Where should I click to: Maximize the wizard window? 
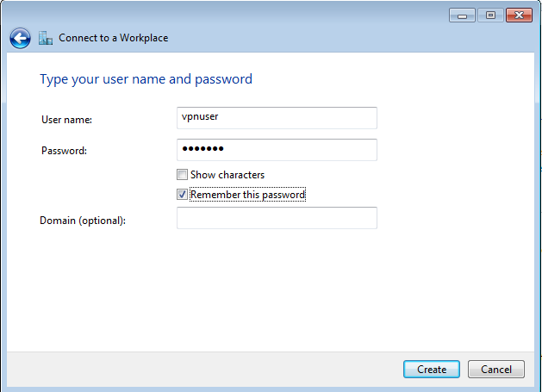click(x=490, y=15)
